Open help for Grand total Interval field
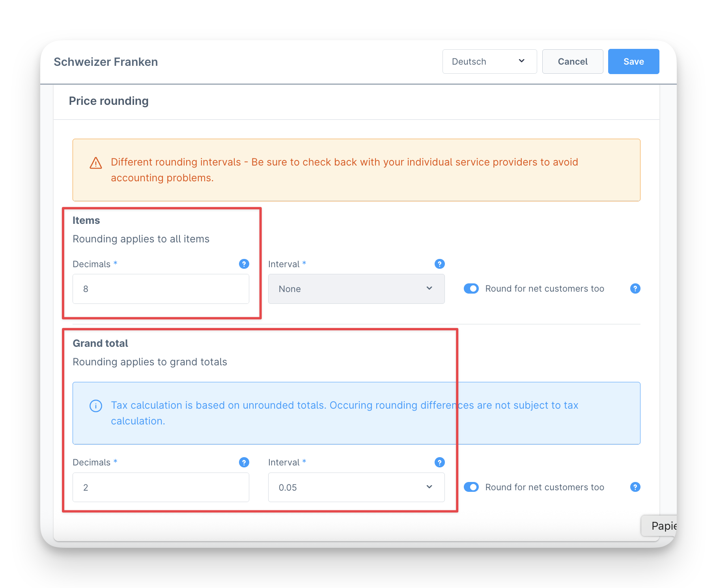The height and width of the screenshot is (588, 717). [x=439, y=462]
